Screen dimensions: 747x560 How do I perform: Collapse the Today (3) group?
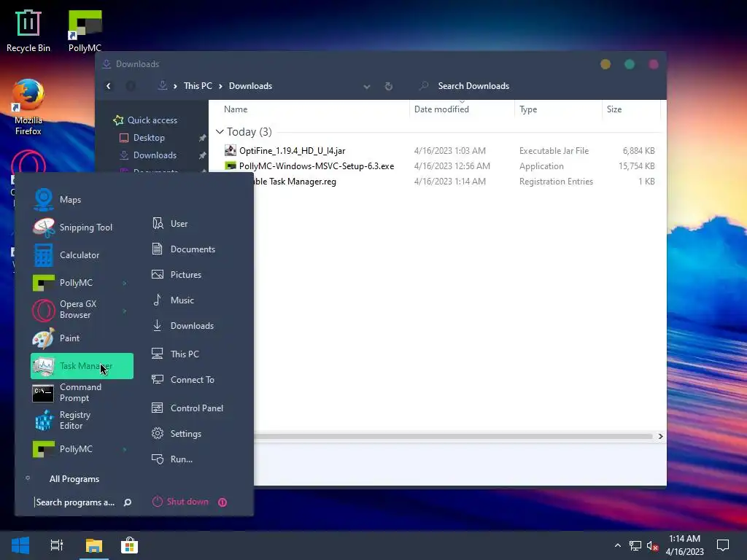point(220,132)
